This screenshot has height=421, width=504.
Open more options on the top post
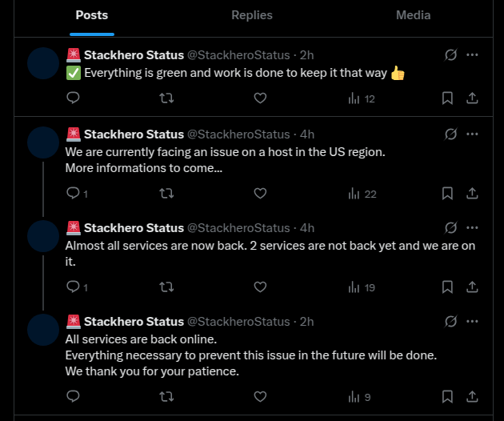[x=472, y=54]
